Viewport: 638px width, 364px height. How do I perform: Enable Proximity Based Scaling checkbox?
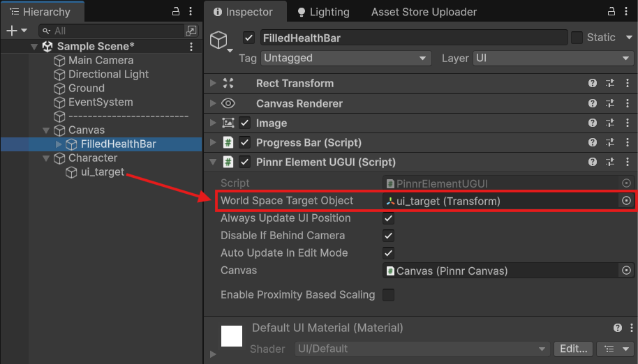coord(389,295)
